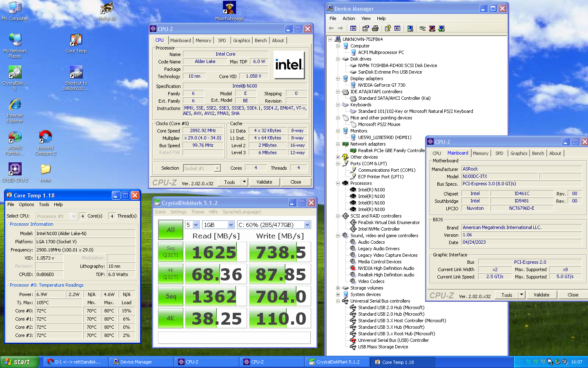Open the Action menu in Device Manager
This screenshot has height=368, width=588.
[x=348, y=18]
